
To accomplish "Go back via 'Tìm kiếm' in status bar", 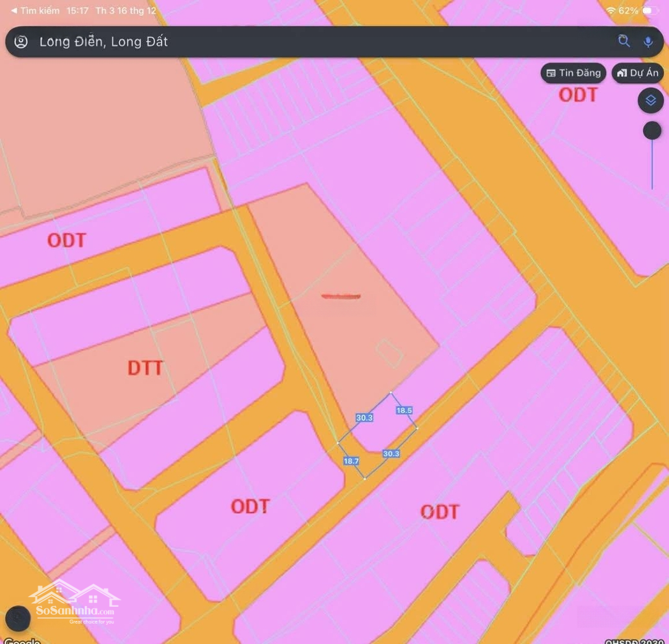I will pos(35,11).
